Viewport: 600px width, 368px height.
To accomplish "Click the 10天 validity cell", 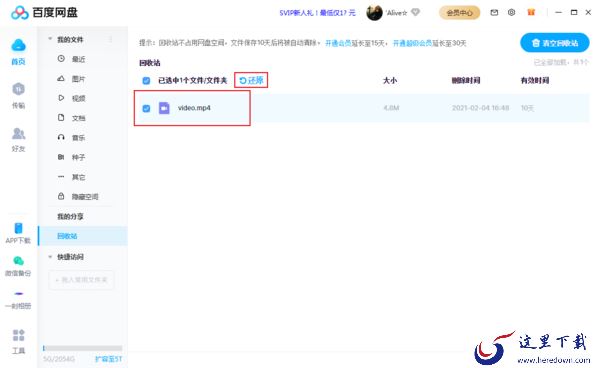I will coord(527,108).
